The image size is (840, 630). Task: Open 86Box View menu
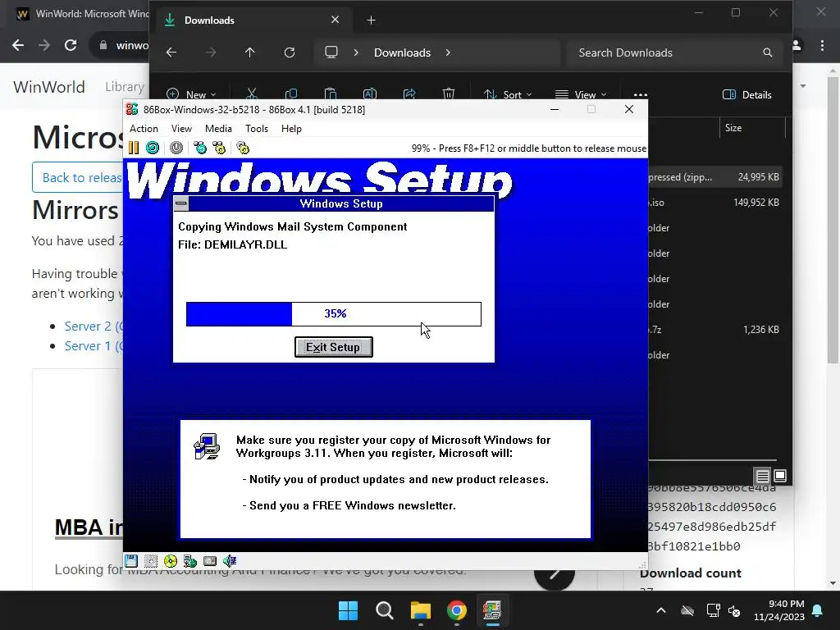point(181,129)
